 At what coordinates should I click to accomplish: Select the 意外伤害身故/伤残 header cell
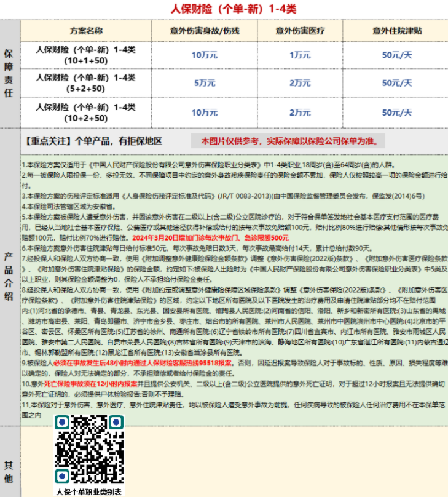point(205,31)
